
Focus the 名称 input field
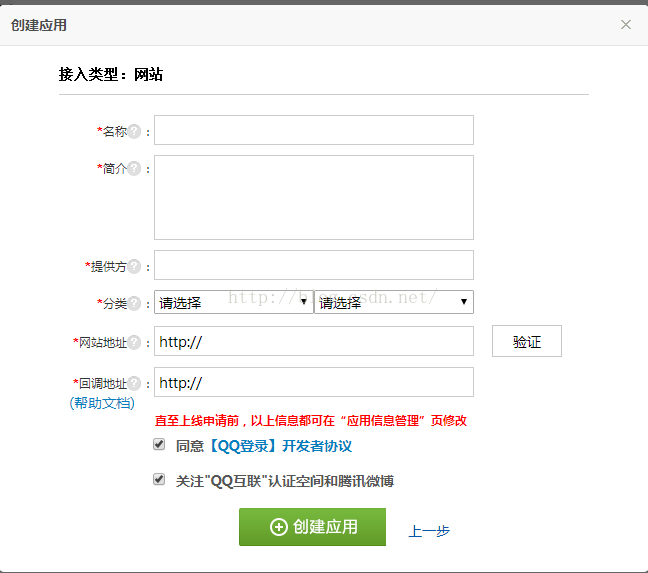click(x=314, y=130)
